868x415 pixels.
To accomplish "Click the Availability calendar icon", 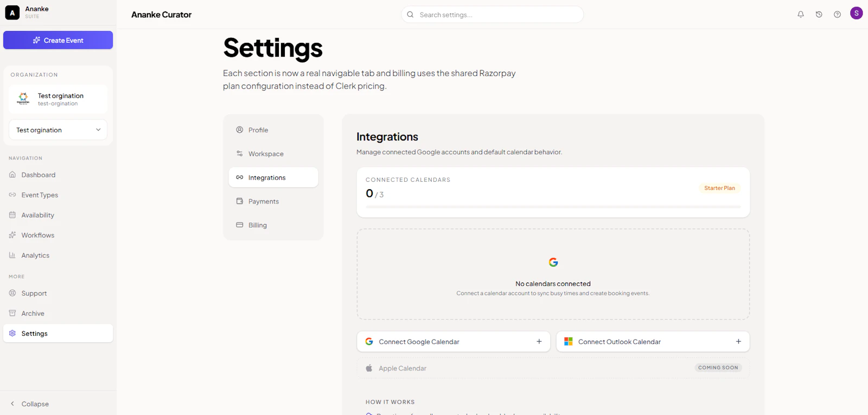I will pyautogui.click(x=12, y=215).
